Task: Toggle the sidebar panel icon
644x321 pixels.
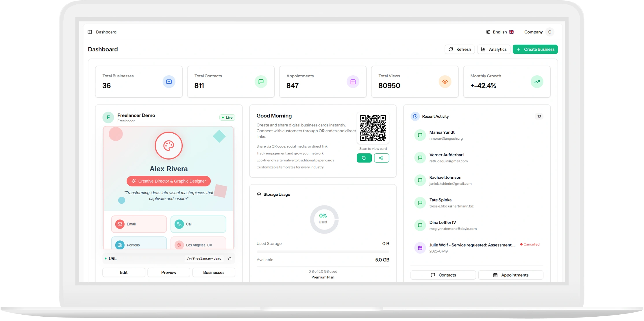Action: [x=90, y=32]
